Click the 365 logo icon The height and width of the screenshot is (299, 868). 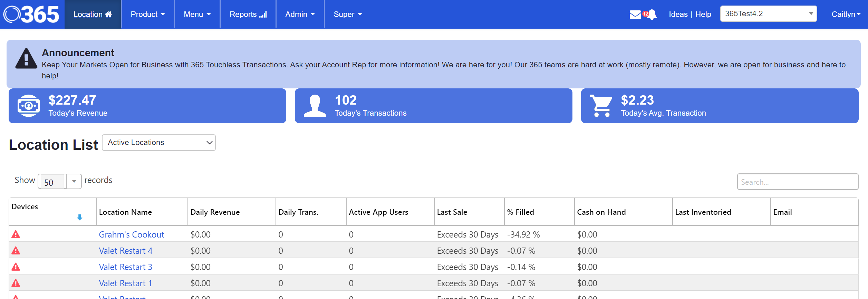tap(31, 15)
